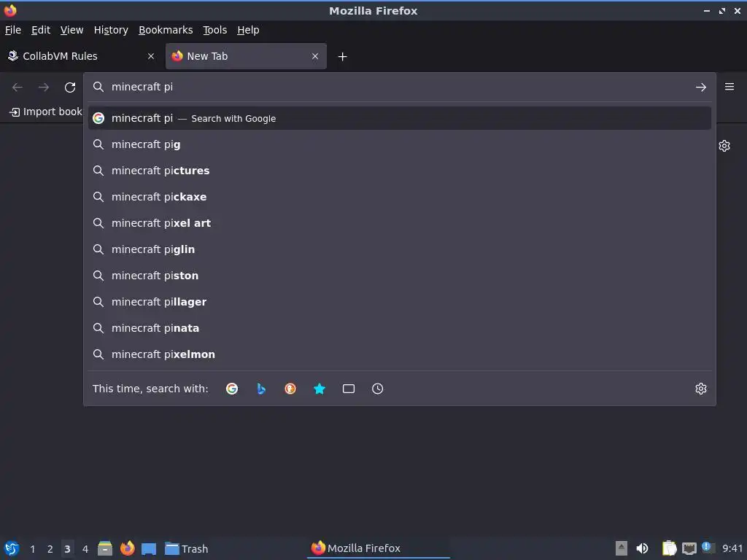Open the View menu
The width and height of the screenshot is (747, 560).
point(72,30)
